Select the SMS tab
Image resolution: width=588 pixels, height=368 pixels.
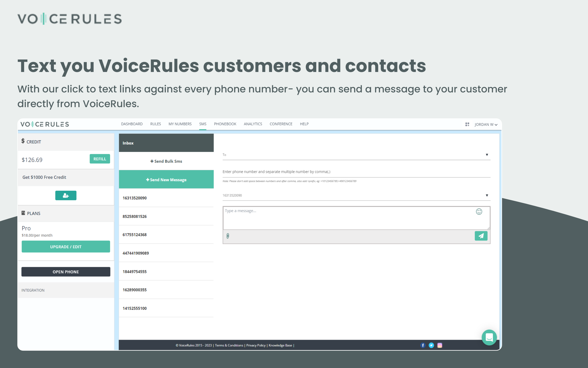click(203, 124)
